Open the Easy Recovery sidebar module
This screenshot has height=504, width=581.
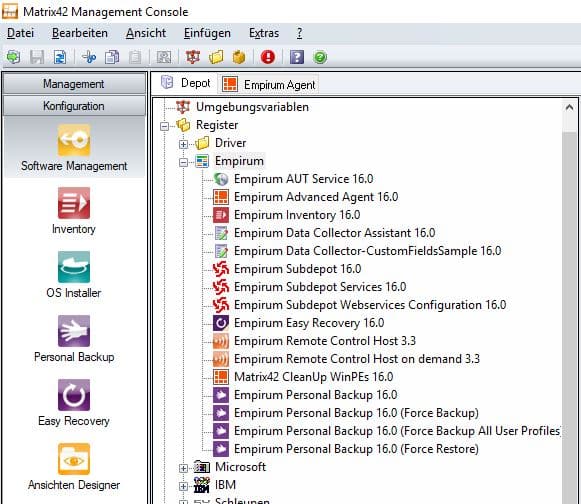click(x=74, y=403)
